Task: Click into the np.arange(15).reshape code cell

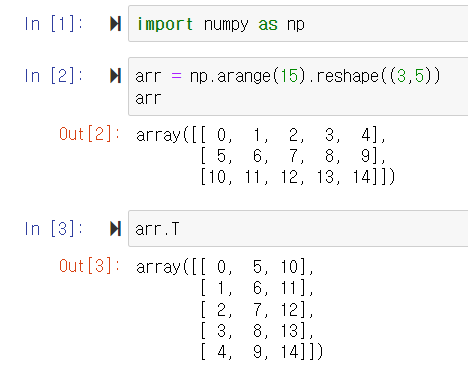Action: 298,86
